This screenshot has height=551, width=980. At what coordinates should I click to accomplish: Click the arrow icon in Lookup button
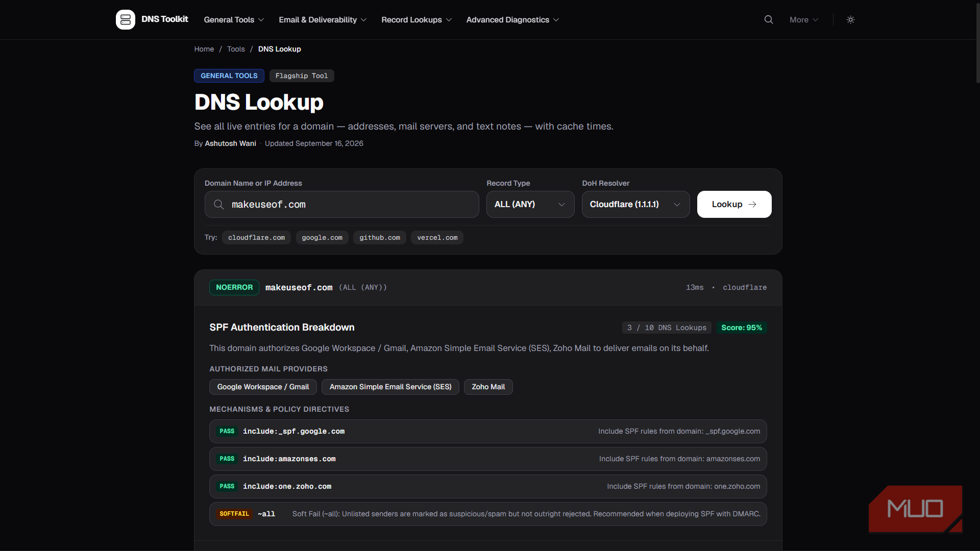[x=752, y=204]
